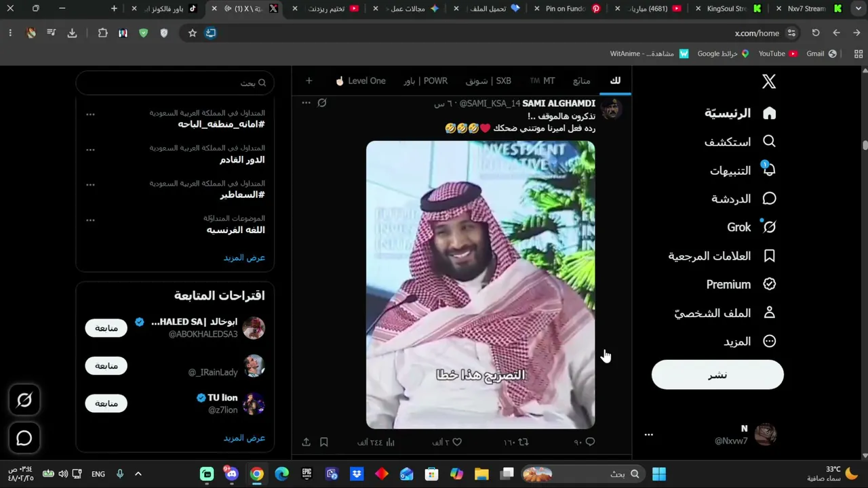Add a new timeline tab with plus

point(309,81)
